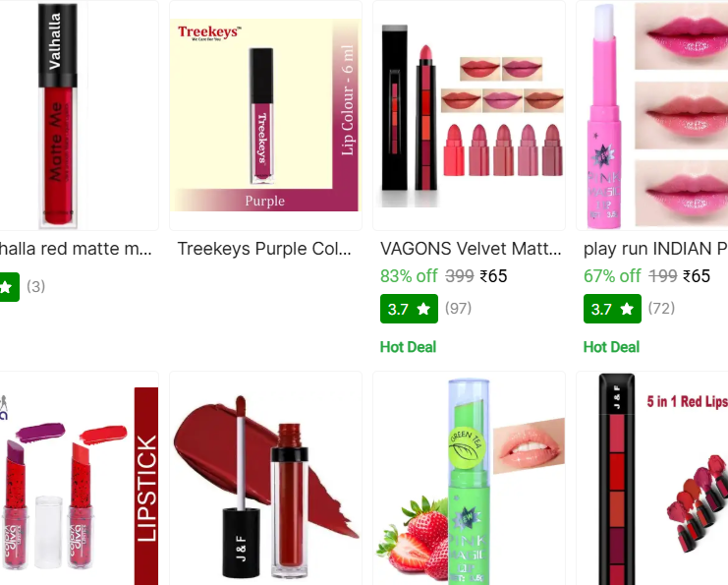The image size is (728, 585).
Task: Click the Treekeys Purple Col... product title
Action: [264, 249]
